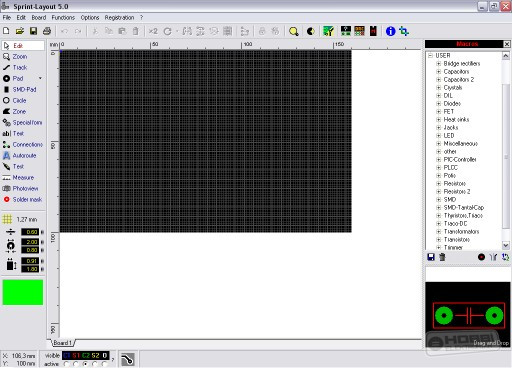Switch to the Board 1 tab
The height and width of the screenshot is (368, 512).
click(x=63, y=343)
